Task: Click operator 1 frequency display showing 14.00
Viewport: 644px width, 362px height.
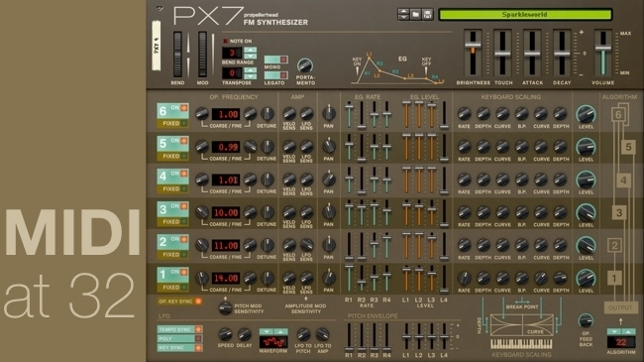Action: click(x=226, y=278)
